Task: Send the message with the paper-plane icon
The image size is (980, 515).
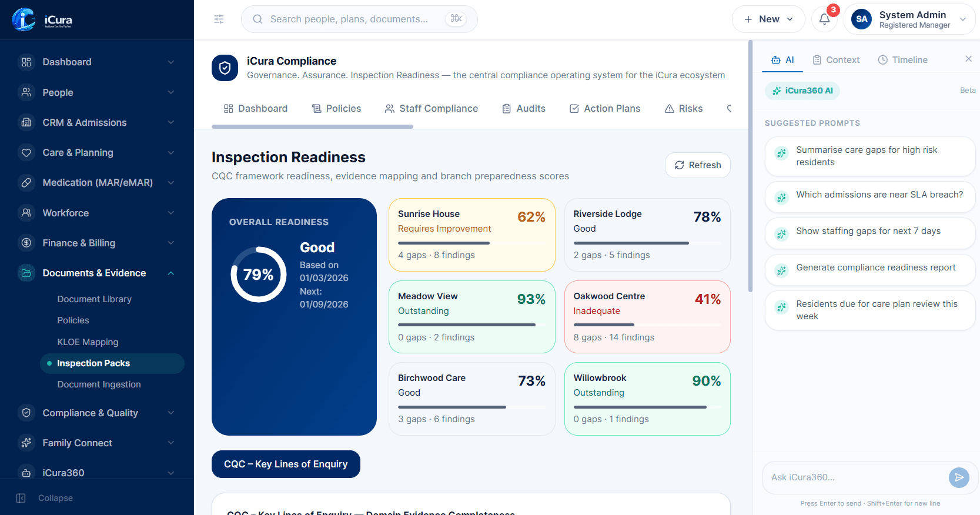Action: (x=959, y=477)
